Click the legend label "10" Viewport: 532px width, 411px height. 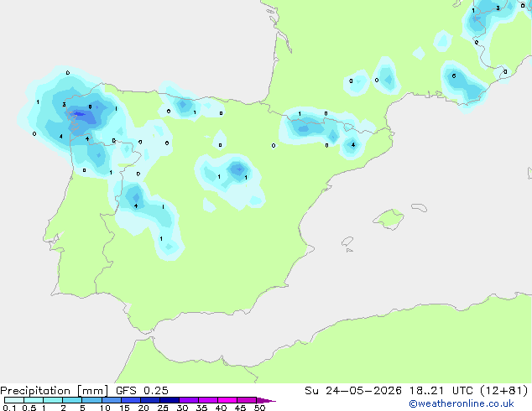[105, 408]
